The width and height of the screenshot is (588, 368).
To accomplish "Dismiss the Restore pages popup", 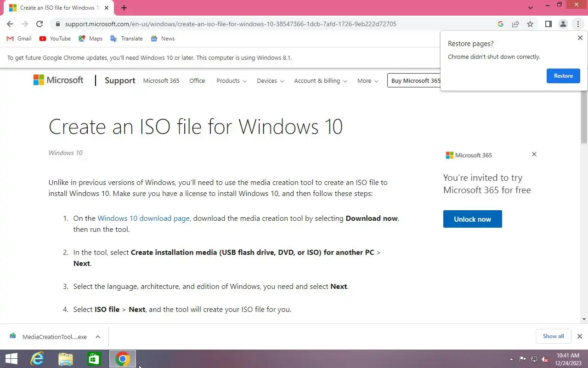I will click(580, 38).
